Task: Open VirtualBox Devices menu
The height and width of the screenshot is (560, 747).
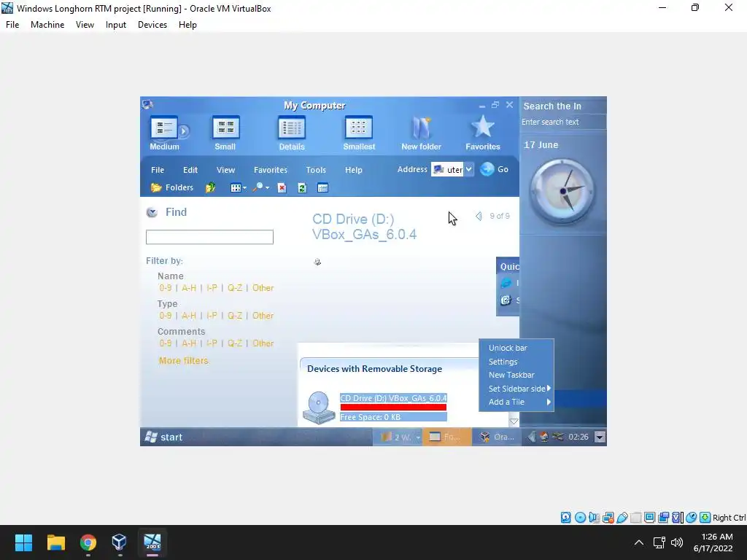Action: pyautogui.click(x=152, y=25)
